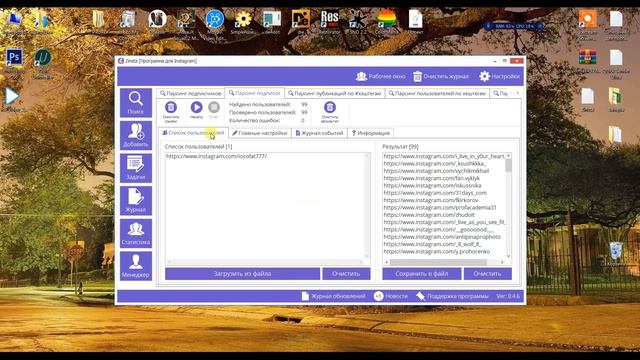Click Очистить under the user list
The image size is (640, 360).
[346, 273]
